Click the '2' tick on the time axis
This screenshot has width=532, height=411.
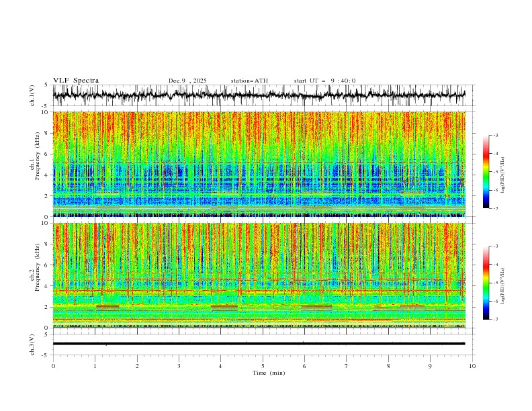click(x=137, y=366)
